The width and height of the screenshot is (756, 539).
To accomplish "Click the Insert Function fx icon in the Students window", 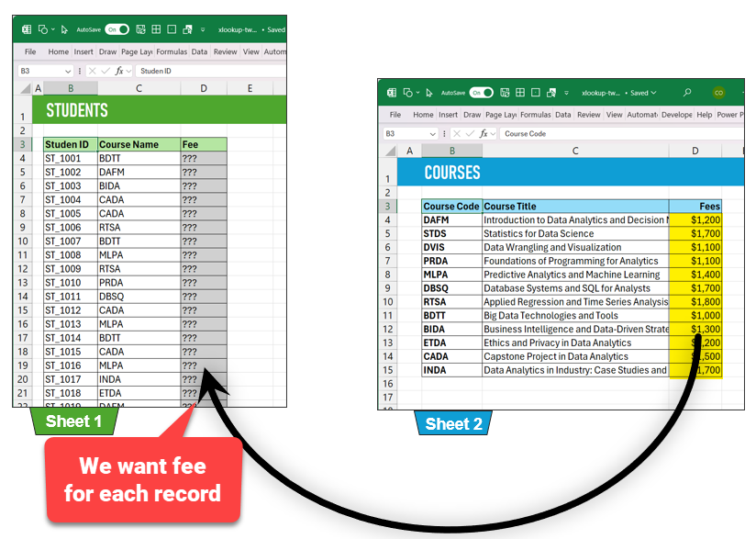I will pos(119,71).
